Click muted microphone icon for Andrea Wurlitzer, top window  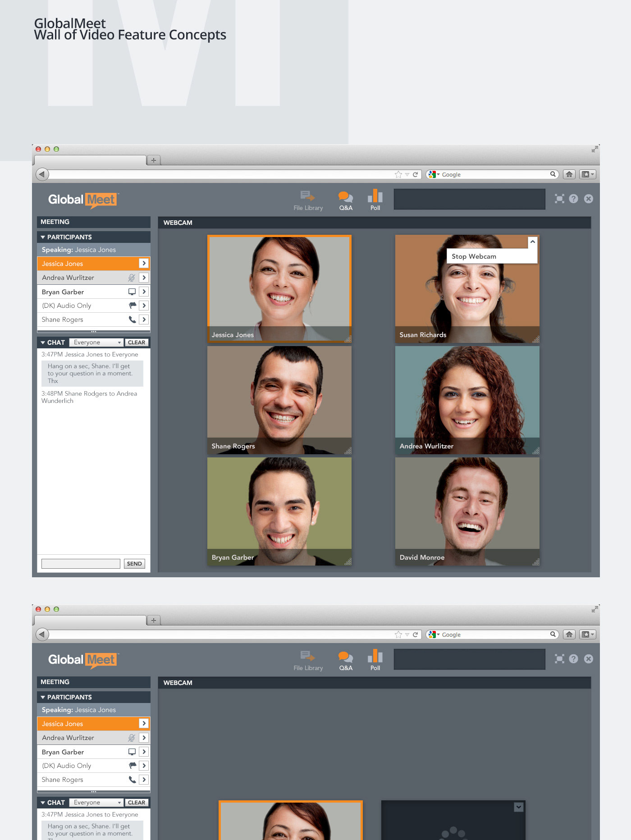(132, 278)
